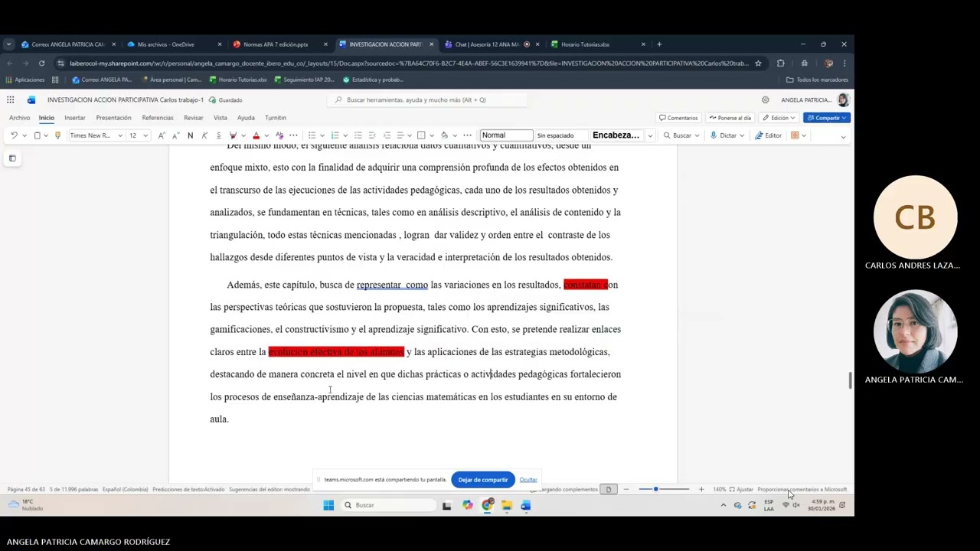
Task: Click the Clear Formatting icon
Action: pyautogui.click(x=279, y=135)
